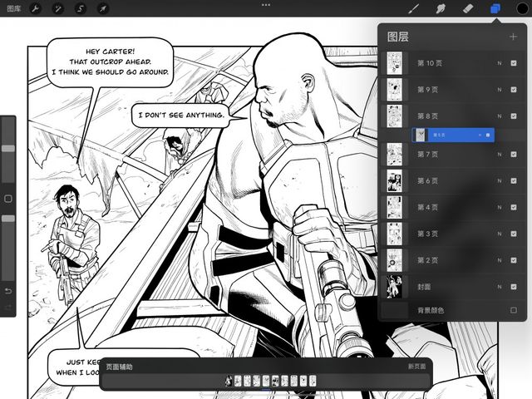The image size is (532, 399).
Task: Open blend mode N for 第 3 页
Action: coord(500,234)
